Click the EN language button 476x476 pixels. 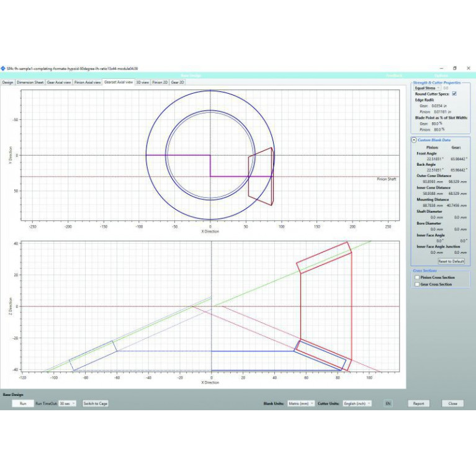[388, 403]
